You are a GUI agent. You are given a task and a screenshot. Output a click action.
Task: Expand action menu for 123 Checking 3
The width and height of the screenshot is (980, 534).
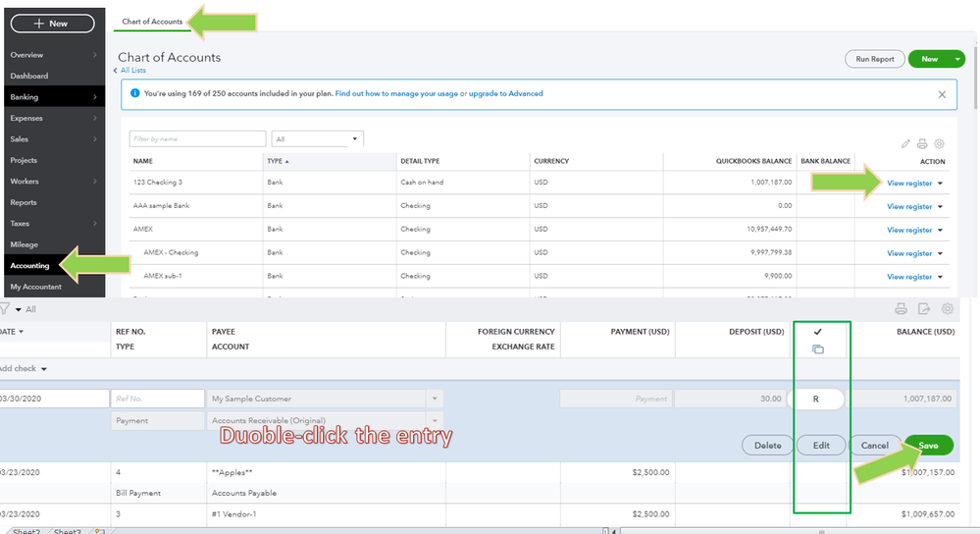940,184
